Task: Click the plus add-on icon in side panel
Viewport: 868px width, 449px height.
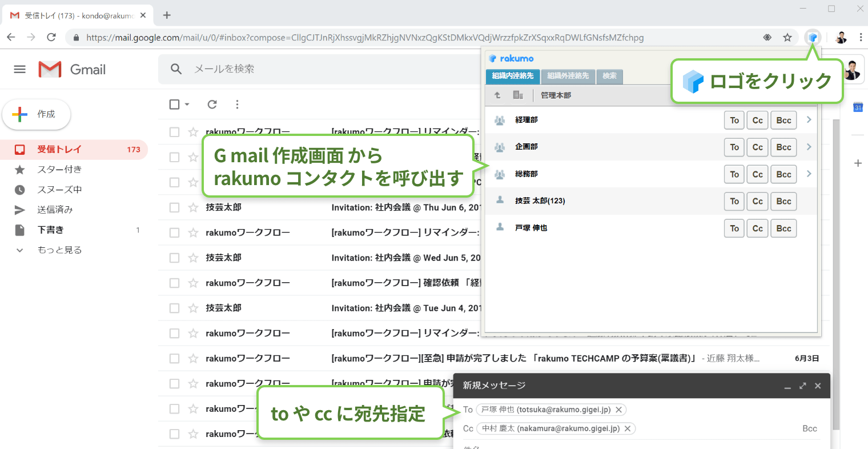Action: click(858, 163)
